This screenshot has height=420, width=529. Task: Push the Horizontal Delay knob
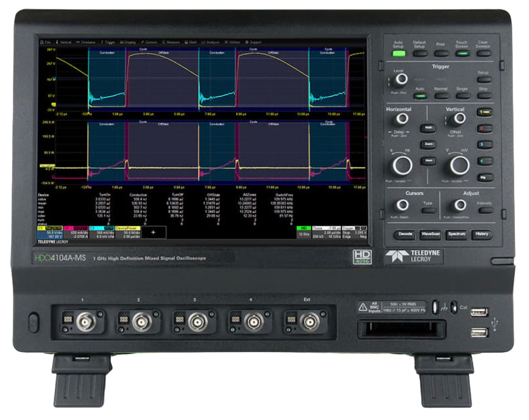click(x=403, y=119)
